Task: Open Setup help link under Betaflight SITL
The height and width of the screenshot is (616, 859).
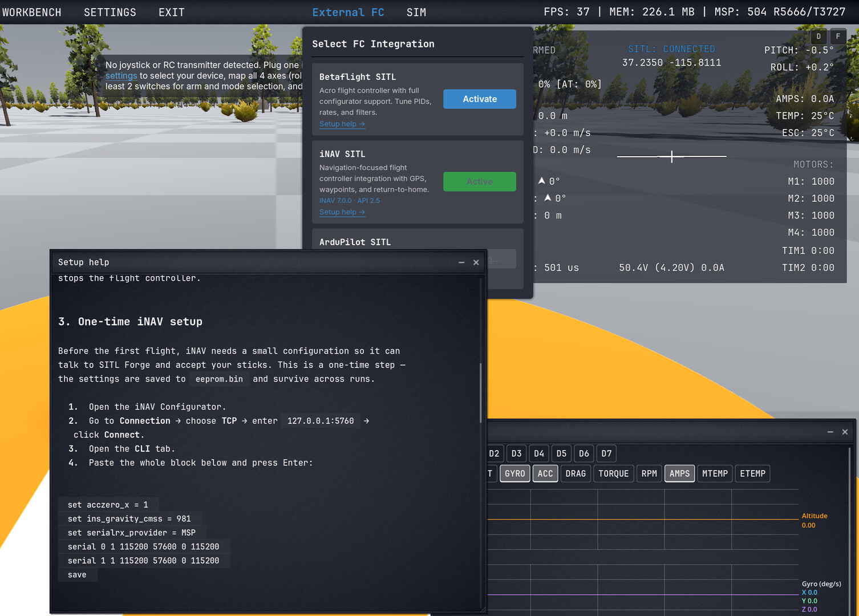Action: coord(342,124)
